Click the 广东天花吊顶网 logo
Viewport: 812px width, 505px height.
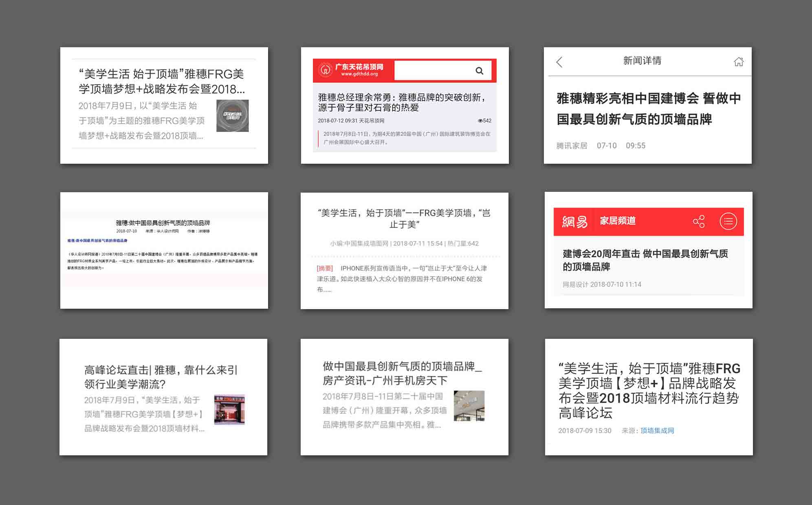(351, 70)
